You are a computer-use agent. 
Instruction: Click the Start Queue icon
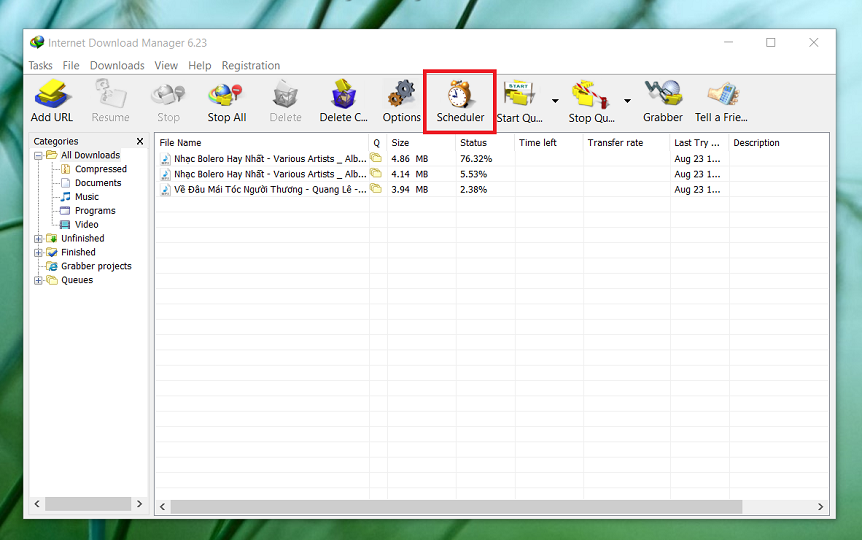519,93
